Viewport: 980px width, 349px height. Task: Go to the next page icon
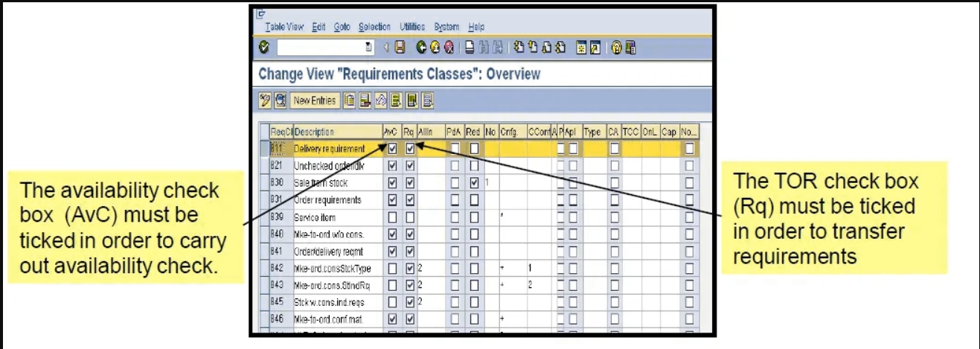click(x=545, y=48)
